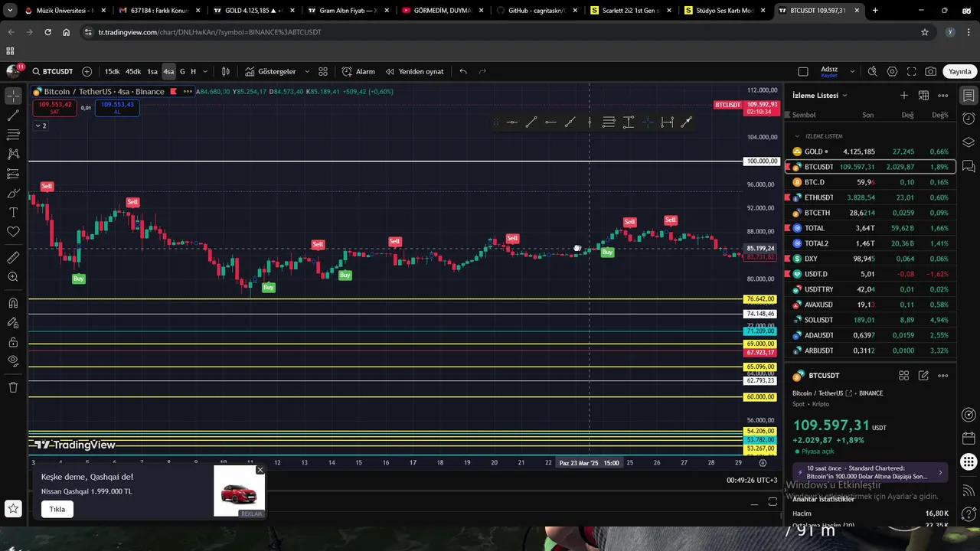Image resolution: width=980 pixels, height=551 pixels.
Task: Select SOLUSDT in the watchlist
Action: [x=870, y=320]
